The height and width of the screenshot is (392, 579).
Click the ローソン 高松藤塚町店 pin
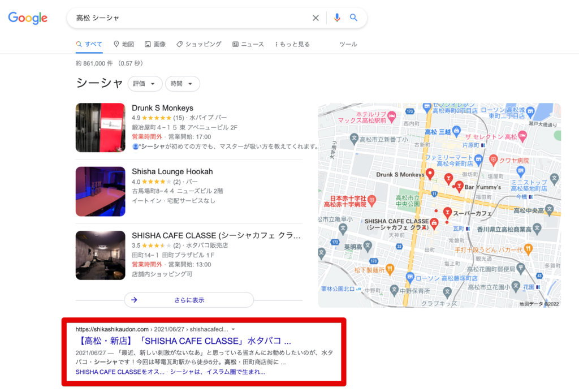click(x=410, y=277)
